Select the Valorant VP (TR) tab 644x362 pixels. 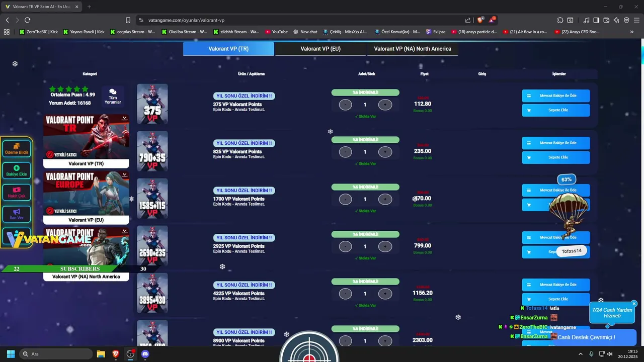[228, 49]
